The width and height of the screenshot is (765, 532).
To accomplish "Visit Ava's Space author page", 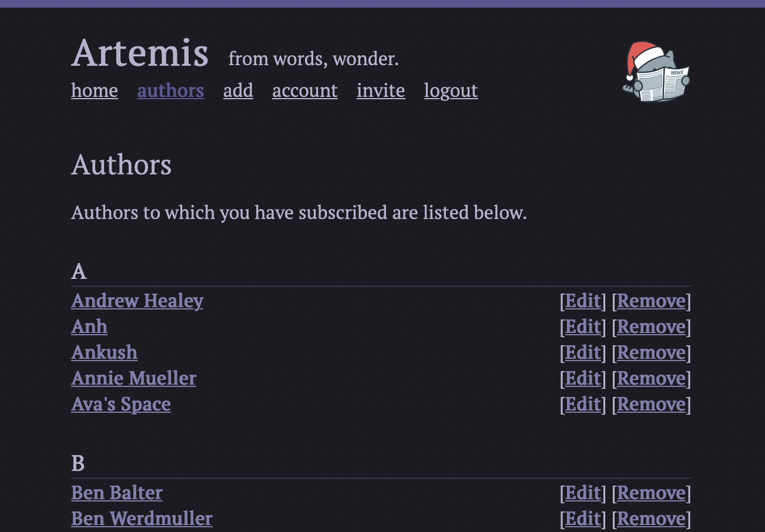I will click(120, 404).
